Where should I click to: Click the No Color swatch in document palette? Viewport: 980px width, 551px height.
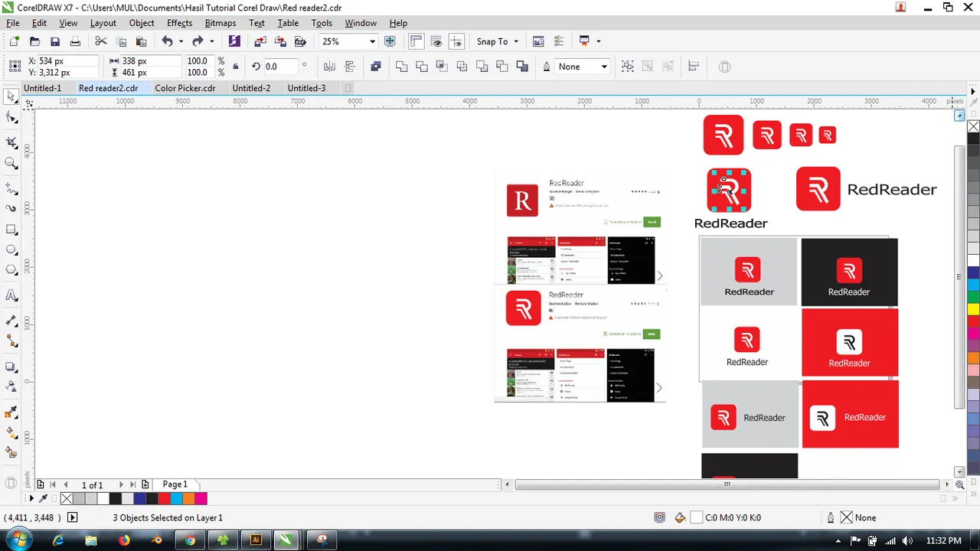click(67, 499)
